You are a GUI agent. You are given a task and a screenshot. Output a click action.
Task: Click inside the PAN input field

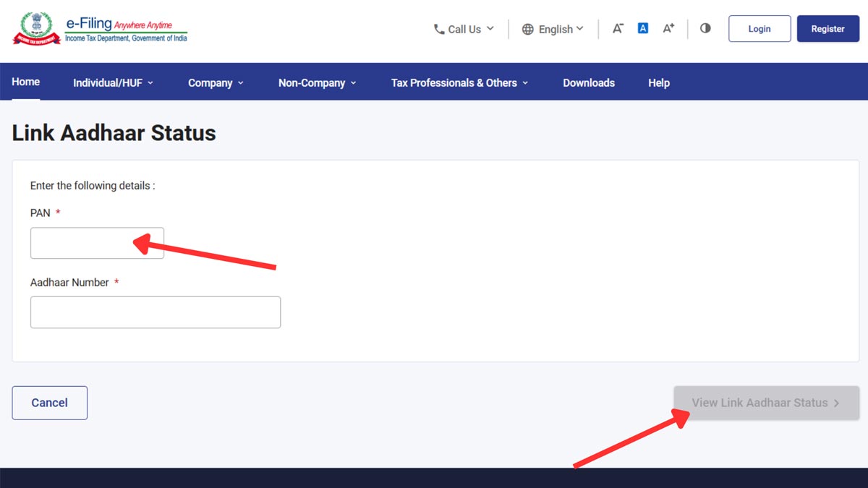tap(97, 242)
